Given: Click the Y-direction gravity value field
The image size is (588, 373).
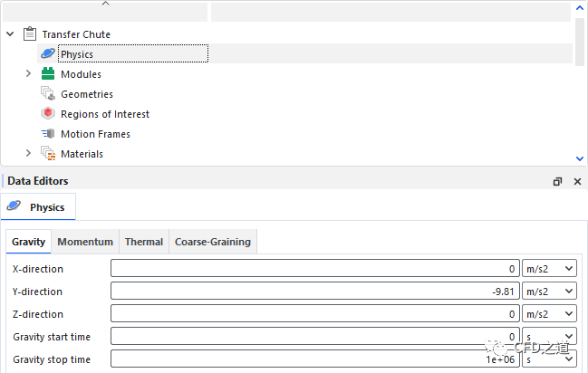Looking at the screenshot, I should tap(315, 292).
